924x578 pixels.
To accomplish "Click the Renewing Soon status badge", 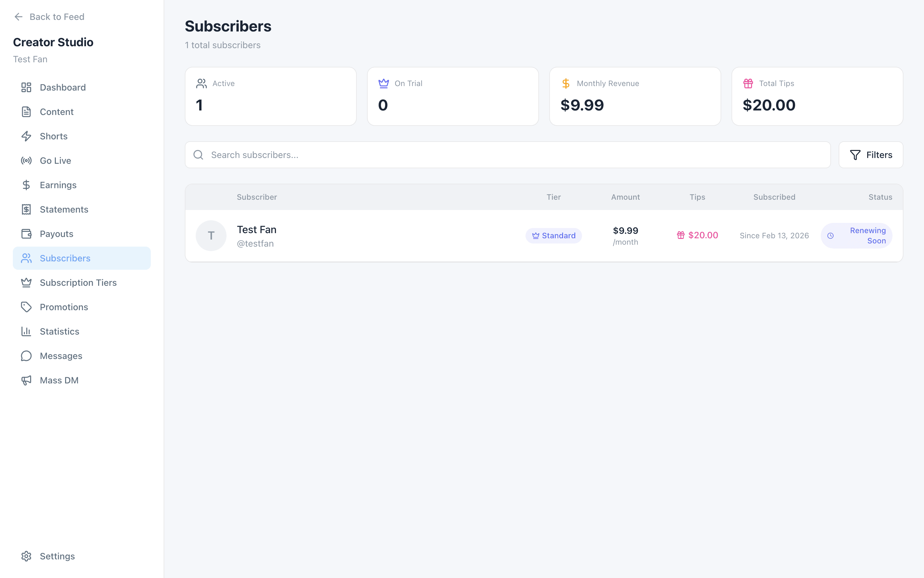I will (856, 236).
